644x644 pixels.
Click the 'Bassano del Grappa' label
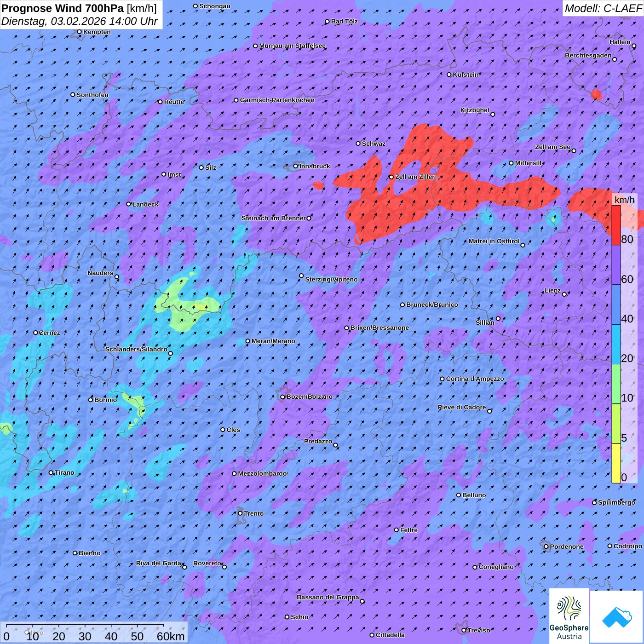click(328, 597)
